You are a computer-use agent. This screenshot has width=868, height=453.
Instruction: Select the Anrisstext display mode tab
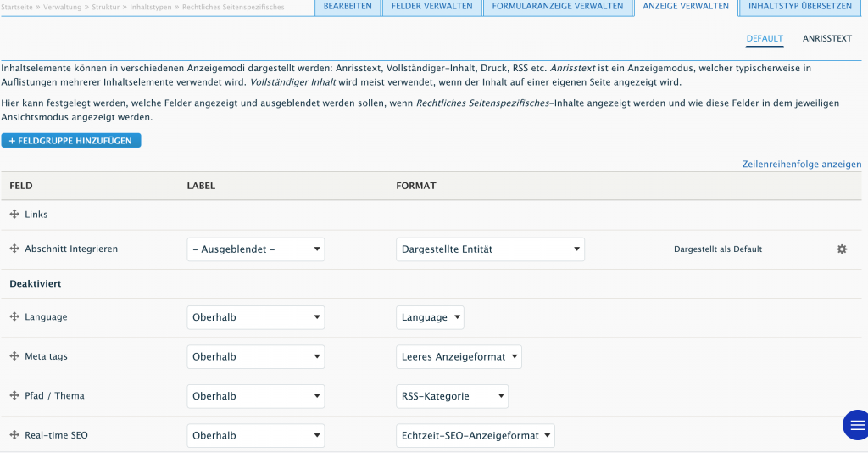[826, 38]
